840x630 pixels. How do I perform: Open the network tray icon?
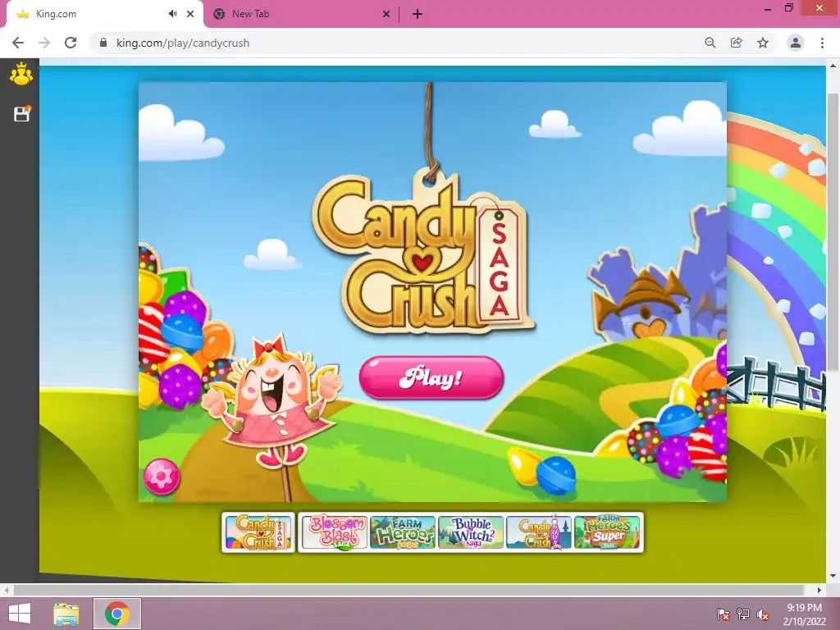click(x=743, y=614)
